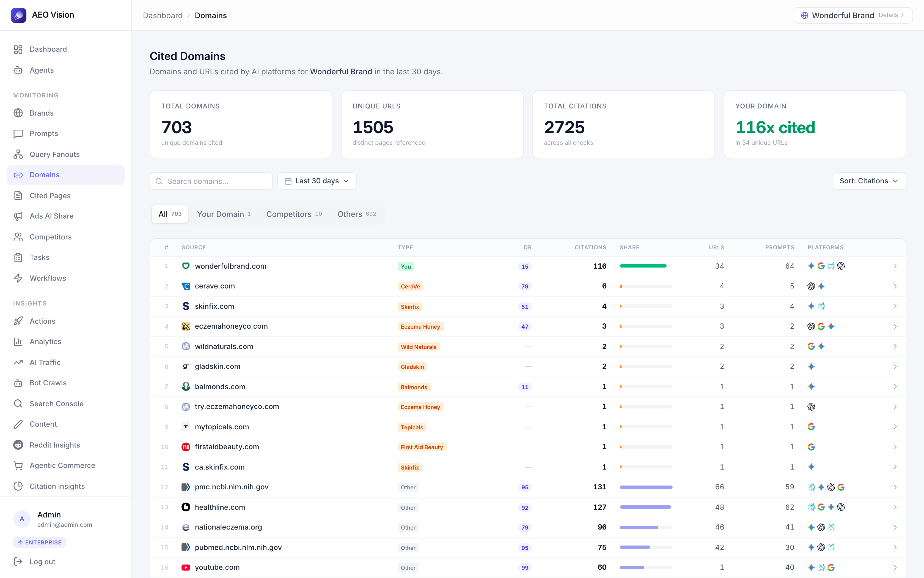This screenshot has height=578, width=924.
Task: Click the Admin account name
Action: 49,514
